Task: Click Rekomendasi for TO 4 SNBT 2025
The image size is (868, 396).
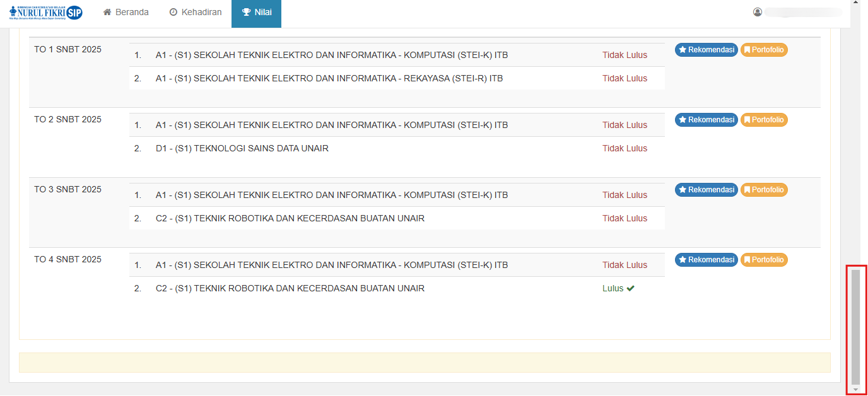Action: tap(706, 260)
